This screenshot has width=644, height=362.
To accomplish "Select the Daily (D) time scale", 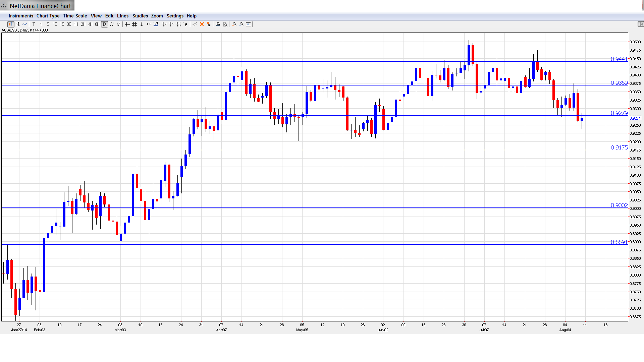I will [x=105, y=24].
